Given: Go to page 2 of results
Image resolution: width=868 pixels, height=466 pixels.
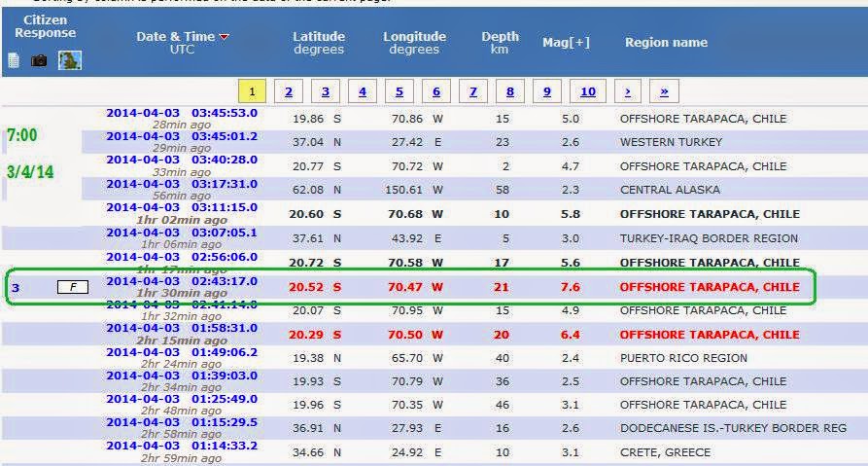Looking at the screenshot, I should (x=289, y=91).
